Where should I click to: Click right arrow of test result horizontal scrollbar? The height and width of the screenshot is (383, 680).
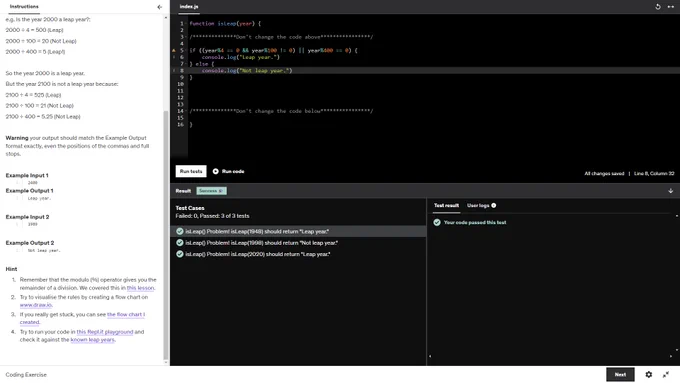pyautogui.click(x=671, y=356)
